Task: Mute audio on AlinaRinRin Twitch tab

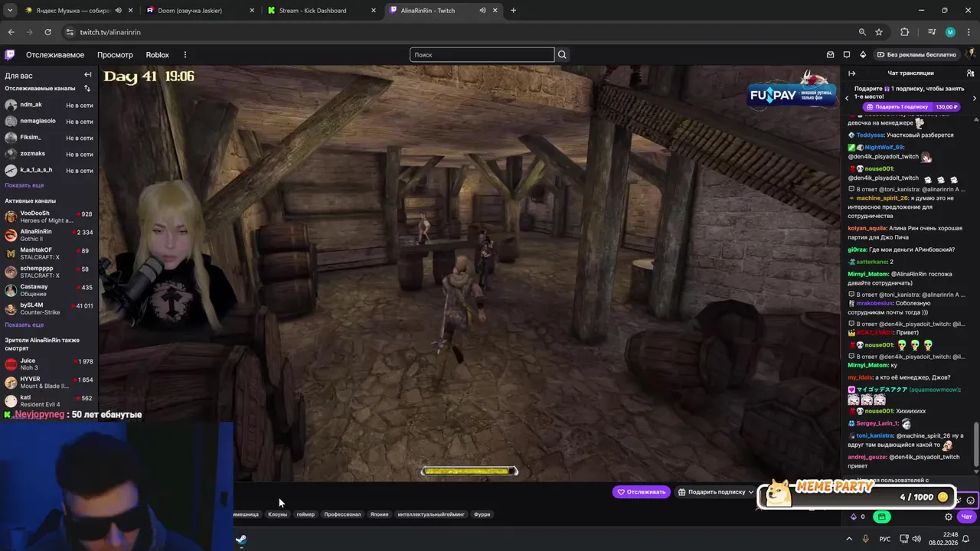Action: pos(482,11)
